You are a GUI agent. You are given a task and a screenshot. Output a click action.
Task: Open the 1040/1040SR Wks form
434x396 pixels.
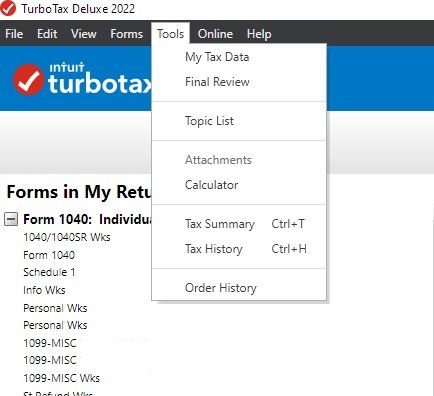tap(67, 237)
